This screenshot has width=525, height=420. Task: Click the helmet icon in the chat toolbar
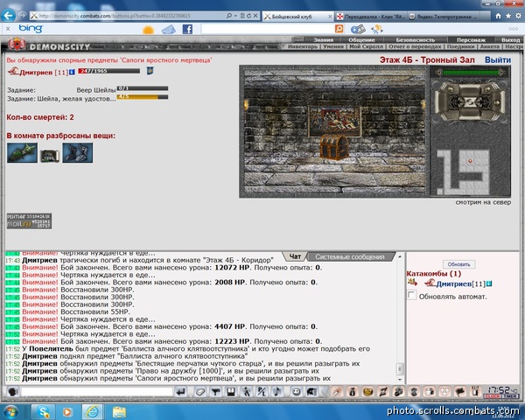coord(311,391)
